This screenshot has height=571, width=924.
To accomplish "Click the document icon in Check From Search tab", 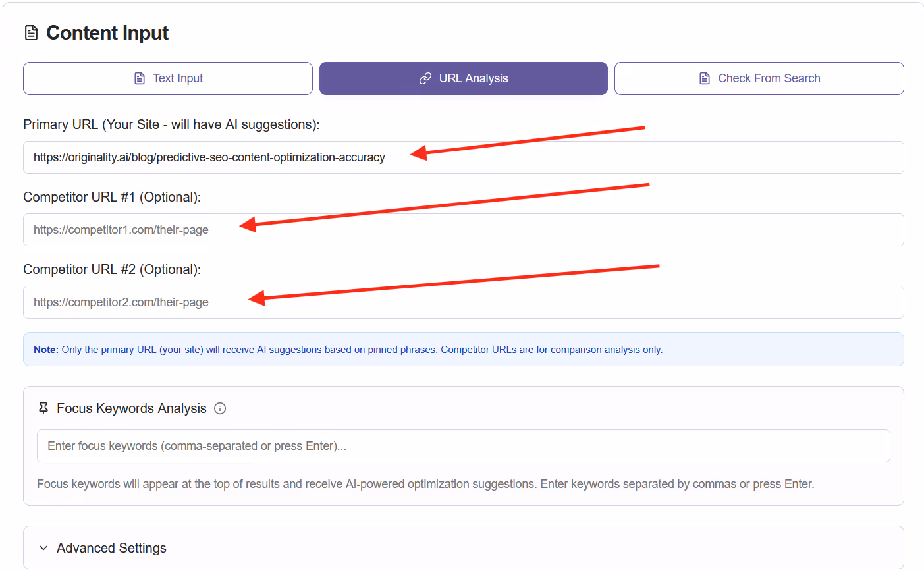I will click(705, 78).
